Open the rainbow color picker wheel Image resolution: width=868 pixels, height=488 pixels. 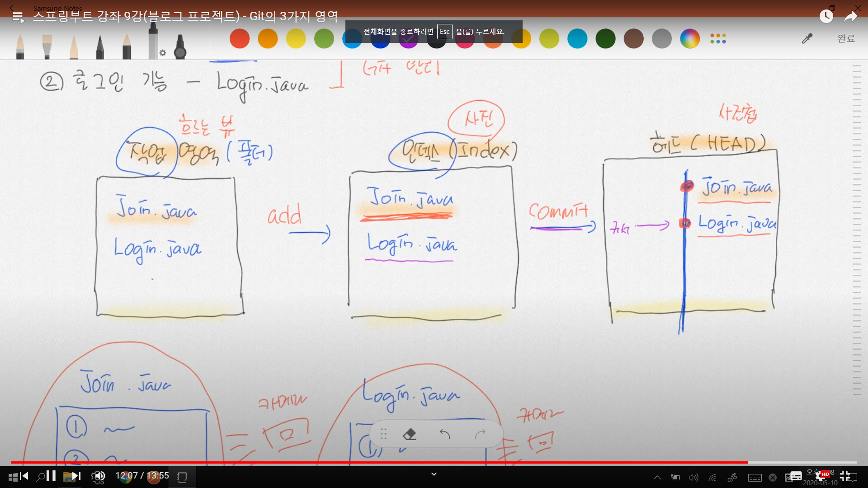point(689,38)
